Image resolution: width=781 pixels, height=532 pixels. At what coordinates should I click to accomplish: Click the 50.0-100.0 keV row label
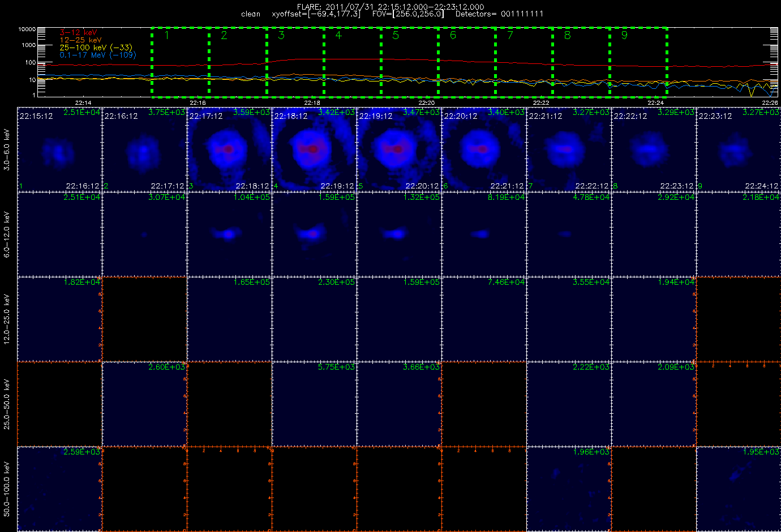click(x=7, y=489)
